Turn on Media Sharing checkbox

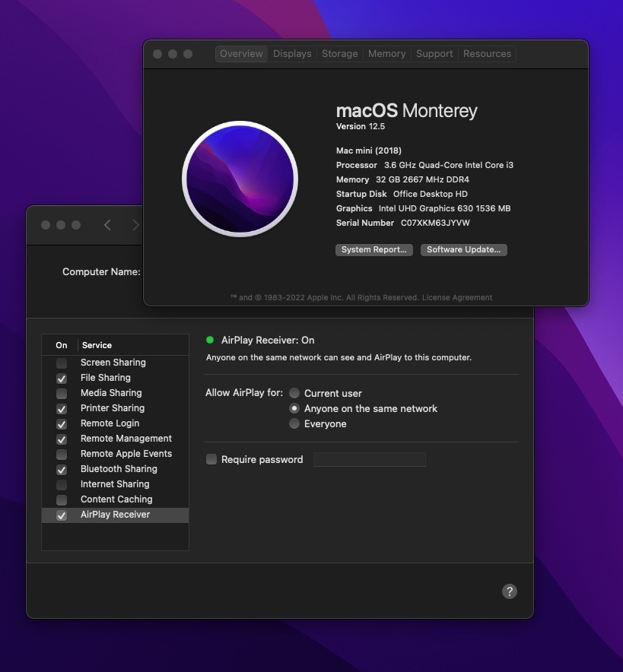point(62,394)
